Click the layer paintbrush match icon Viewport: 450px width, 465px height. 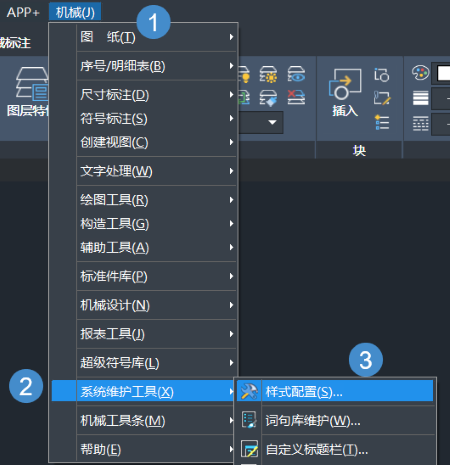coord(268,98)
